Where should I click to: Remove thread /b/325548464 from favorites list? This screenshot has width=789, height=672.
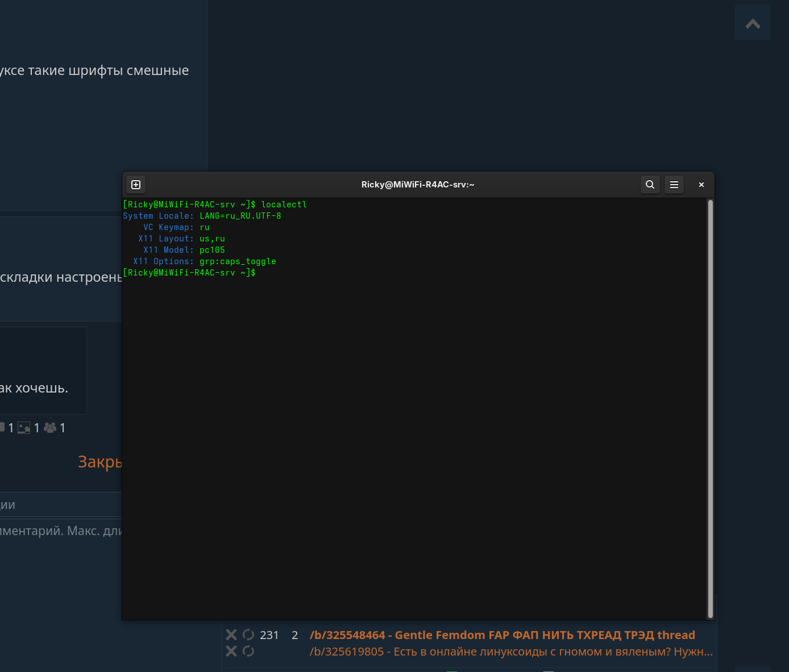231,635
